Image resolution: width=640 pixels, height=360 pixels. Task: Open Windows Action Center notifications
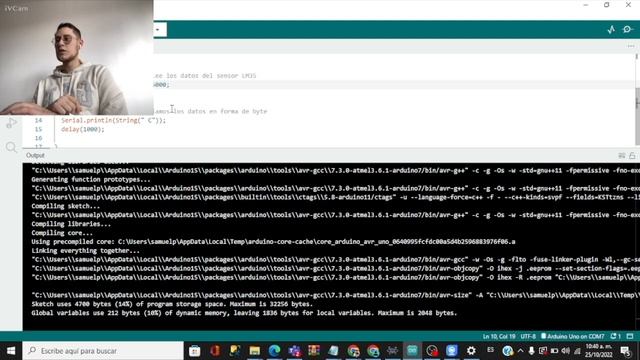625,351
